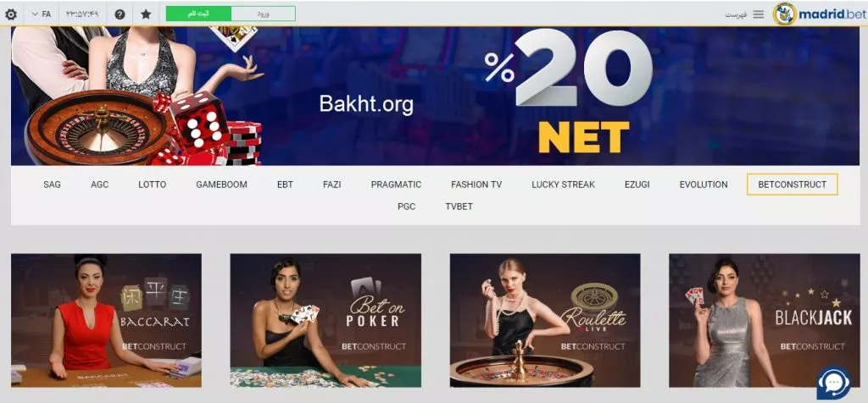Click the green register button

coord(198,14)
